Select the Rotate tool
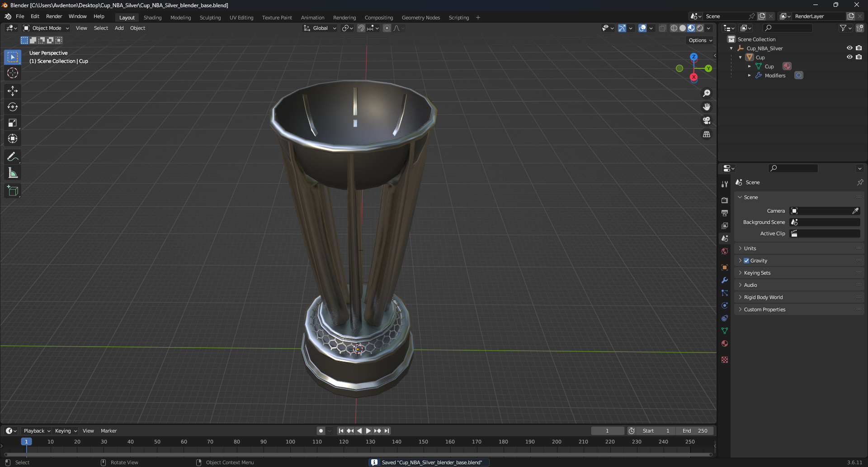Screen dimensions: 868x467 [x=13, y=107]
